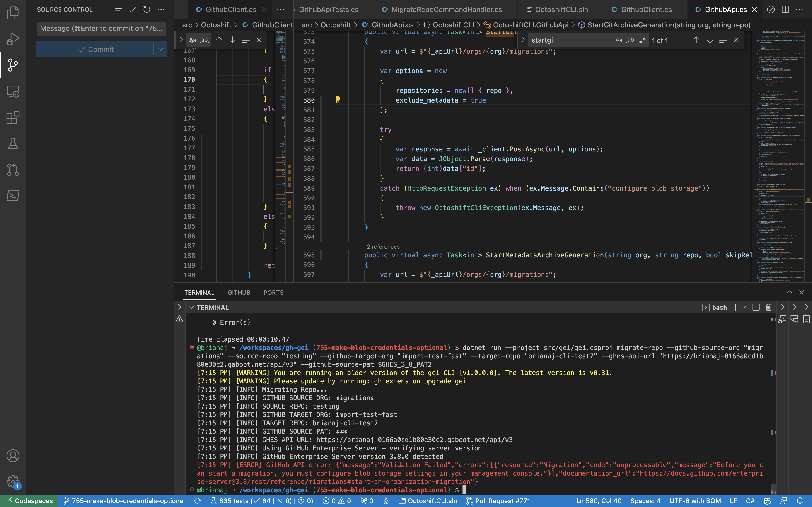Screen dimensions: 812x507
Task: Click the Commit button
Action: coord(97,49)
